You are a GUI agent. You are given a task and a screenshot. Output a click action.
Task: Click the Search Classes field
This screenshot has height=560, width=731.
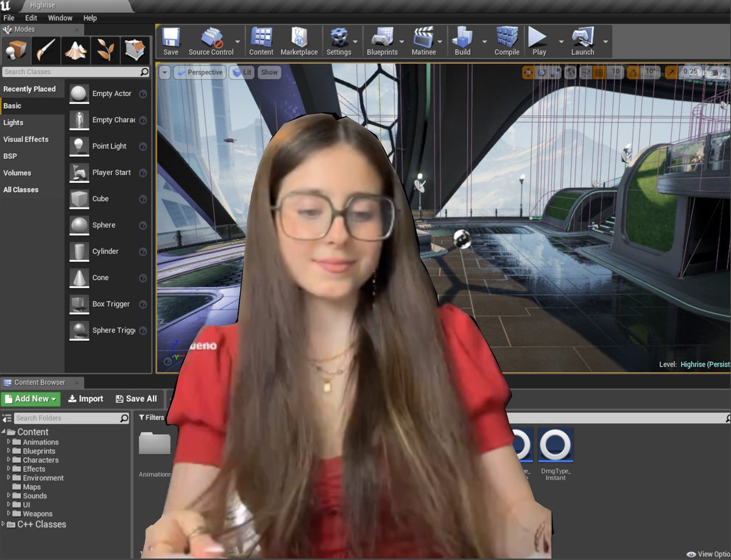click(76, 72)
